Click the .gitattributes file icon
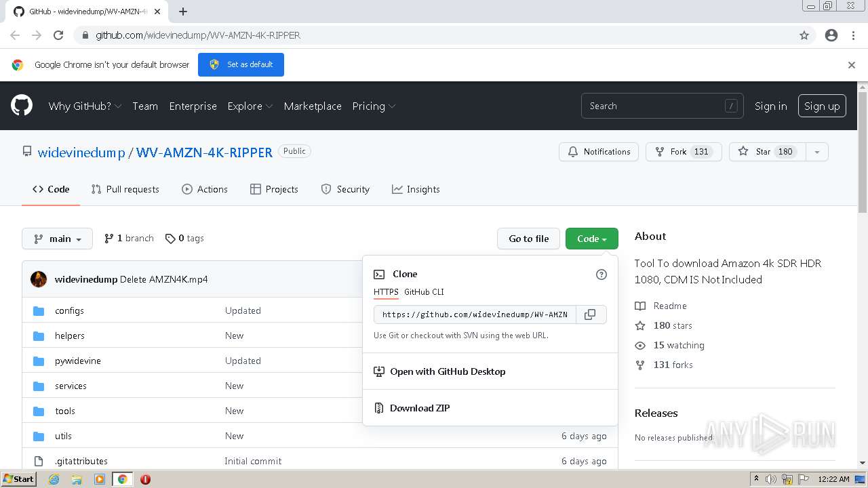This screenshot has width=868, height=488. 39,461
